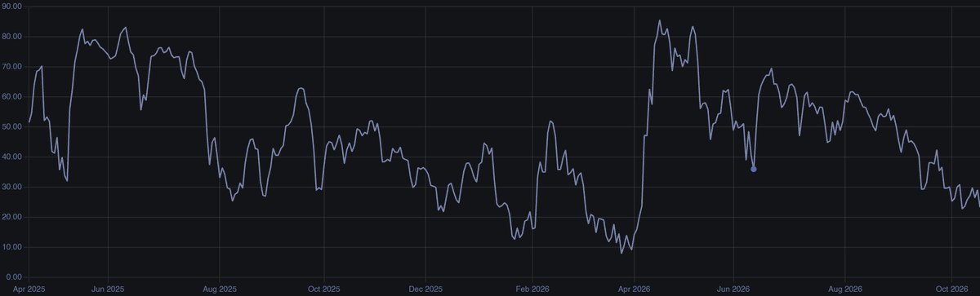The width and height of the screenshot is (980, 296).
Task: Click the 'Oct 2025' x-axis label
Action: coord(324,289)
